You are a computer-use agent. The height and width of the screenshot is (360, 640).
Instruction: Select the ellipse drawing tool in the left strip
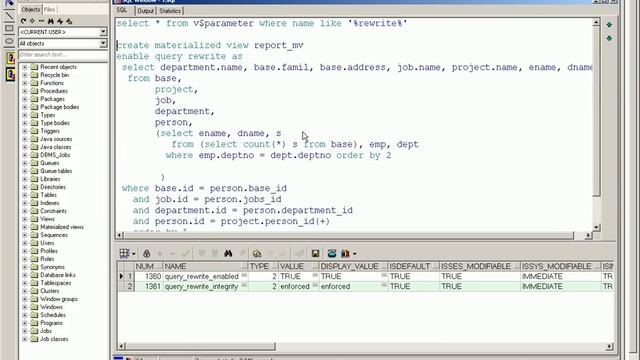(9, 41)
